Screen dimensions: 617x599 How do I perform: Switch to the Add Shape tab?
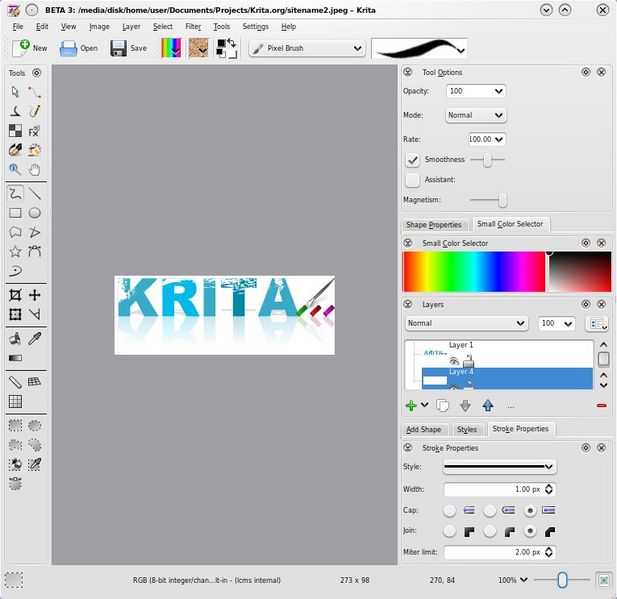pyautogui.click(x=423, y=429)
